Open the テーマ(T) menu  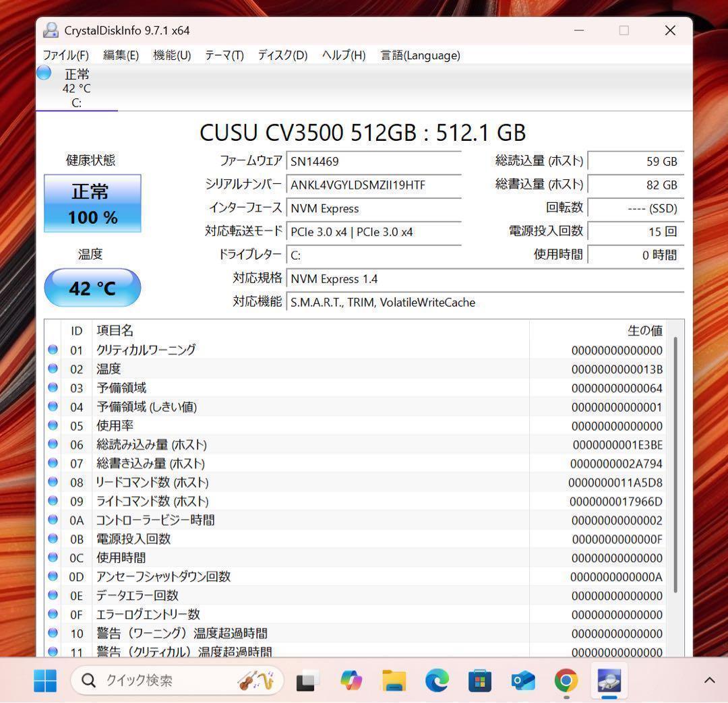tap(224, 55)
